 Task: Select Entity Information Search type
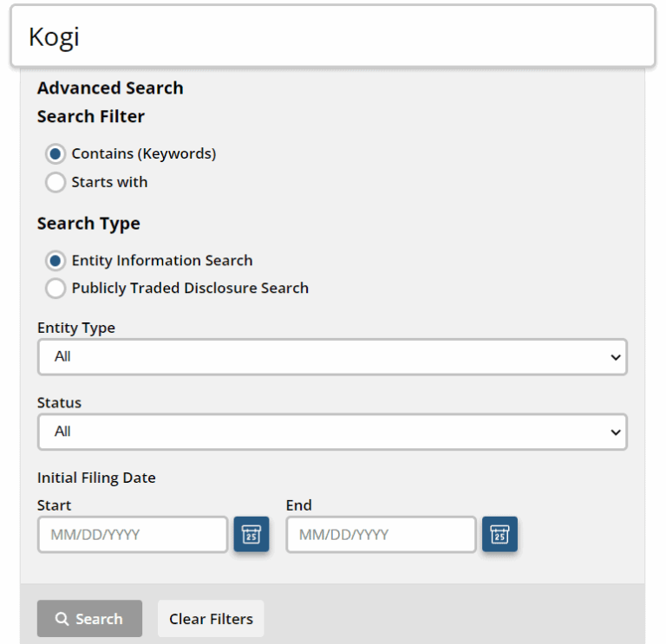click(55, 261)
